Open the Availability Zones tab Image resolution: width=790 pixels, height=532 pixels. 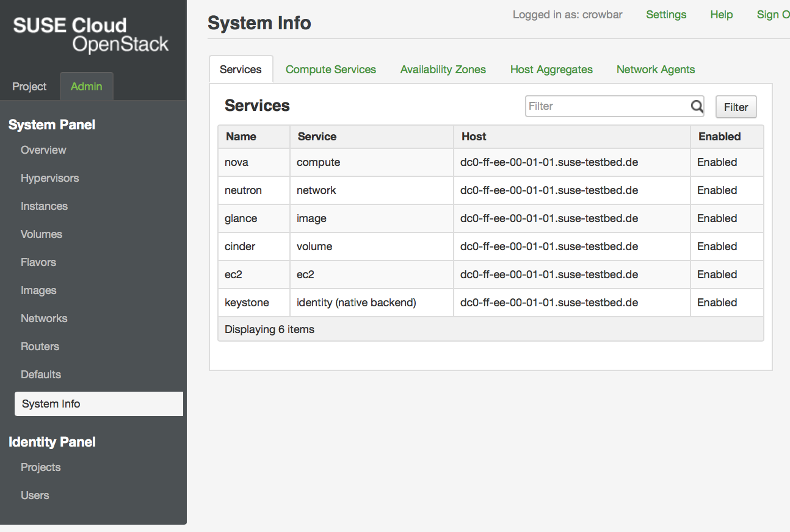click(x=443, y=70)
